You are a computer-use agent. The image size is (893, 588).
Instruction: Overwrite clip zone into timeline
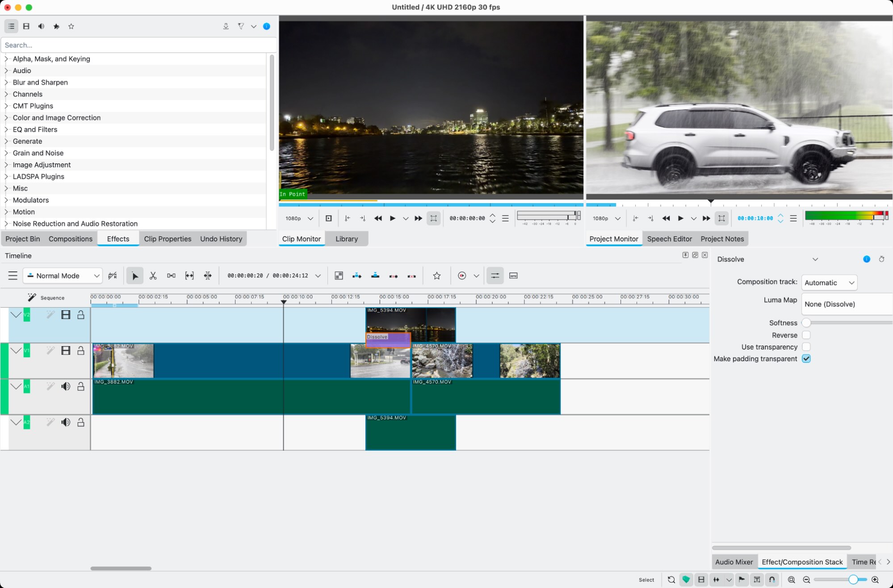(x=375, y=276)
